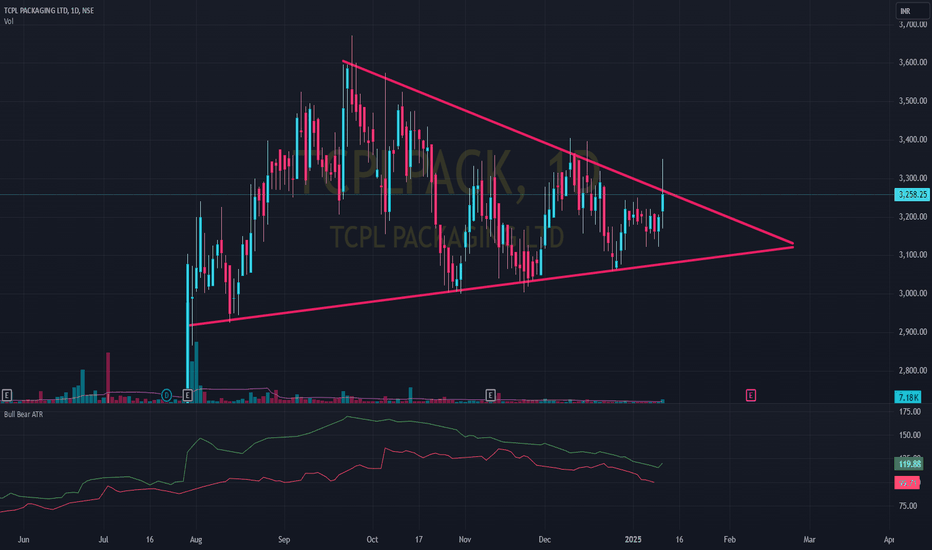Click the pink upcoming earnings E marker near Feb
Image resolution: width=932 pixels, height=550 pixels.
point(751,395)
